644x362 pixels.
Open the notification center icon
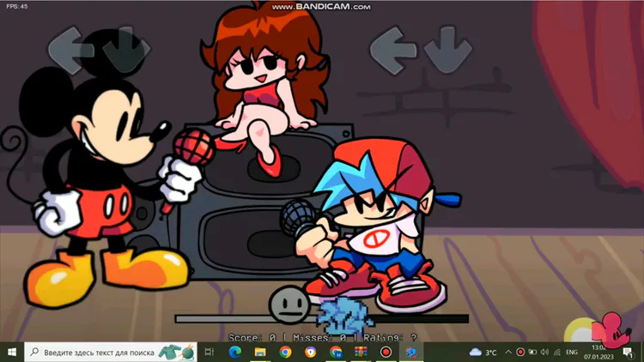(x=628, y=353)
